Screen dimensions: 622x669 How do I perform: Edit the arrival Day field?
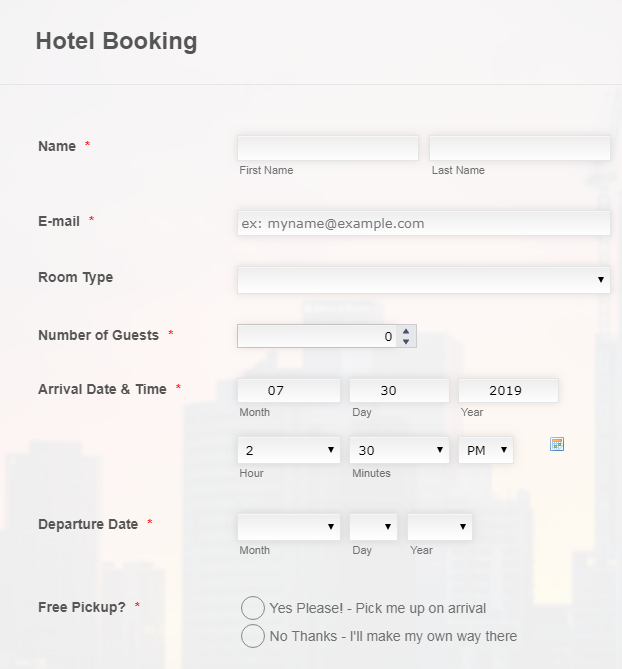(x=399, y=390)
